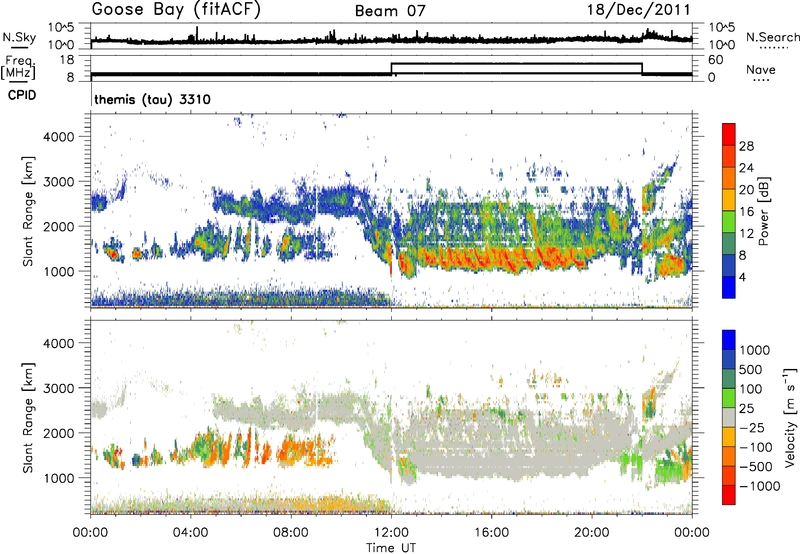Click the "4000" tick on the power panel
800x554 pixels.
pyautogui.click(x=59, y=137)
